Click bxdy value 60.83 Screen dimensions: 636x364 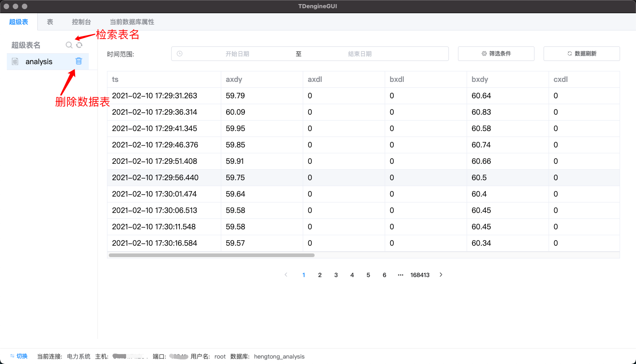pyautogui.click(x=481, y=112)
